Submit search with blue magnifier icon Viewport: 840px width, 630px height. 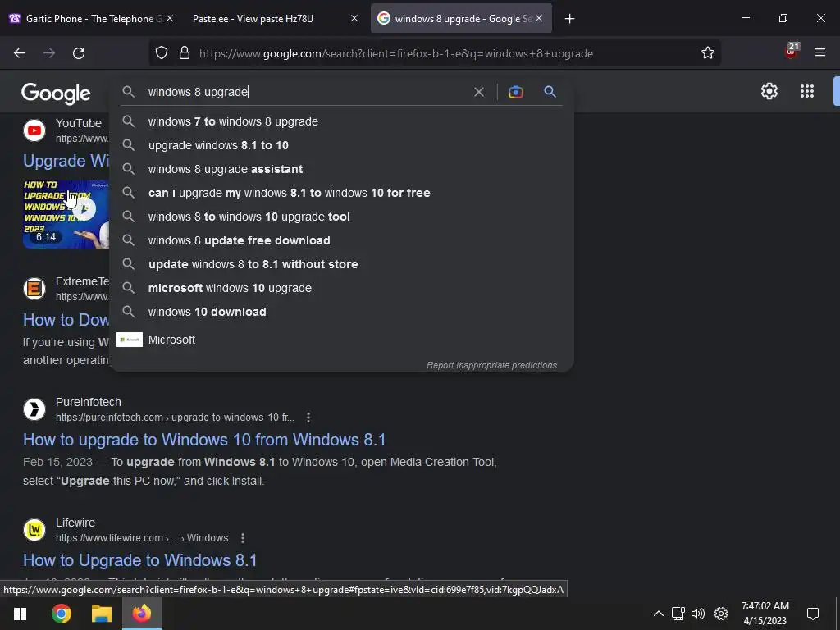[550, 92]
